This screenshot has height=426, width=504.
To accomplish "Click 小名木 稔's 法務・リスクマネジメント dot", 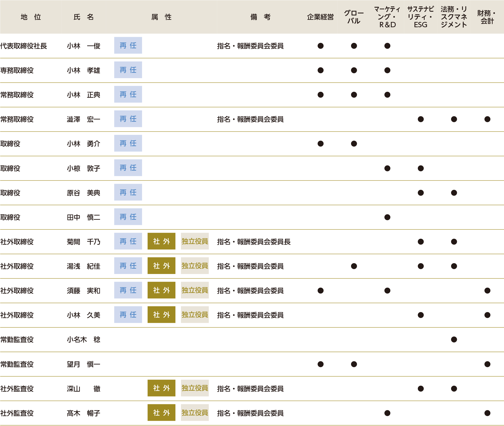I will coord(454,340).
